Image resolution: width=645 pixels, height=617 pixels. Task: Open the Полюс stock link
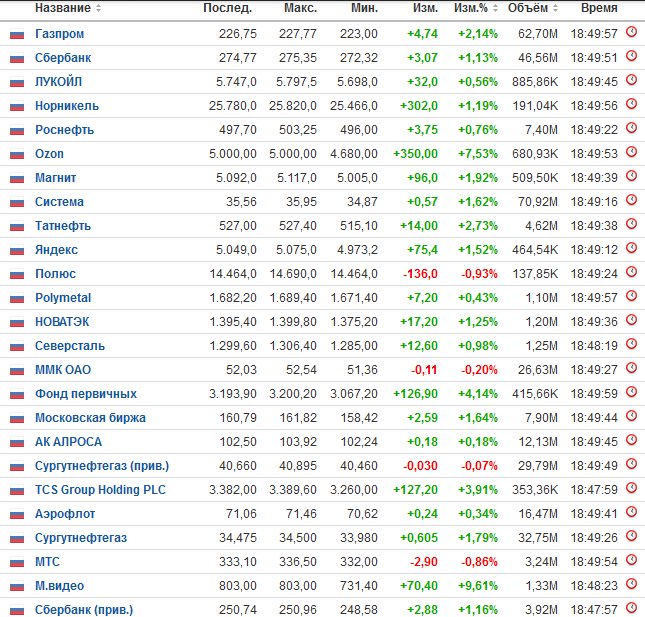coord(55,274)
